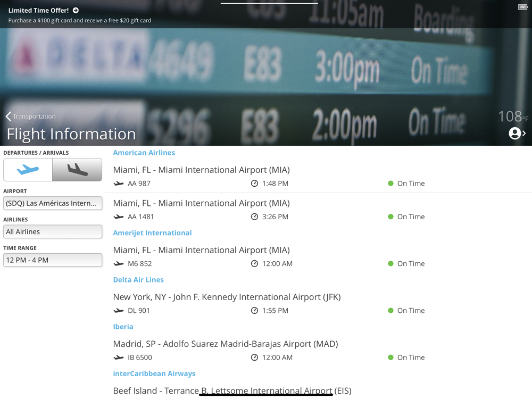
Task: Open the interCaribbean Airways header link
Action: tap(154, 373)
